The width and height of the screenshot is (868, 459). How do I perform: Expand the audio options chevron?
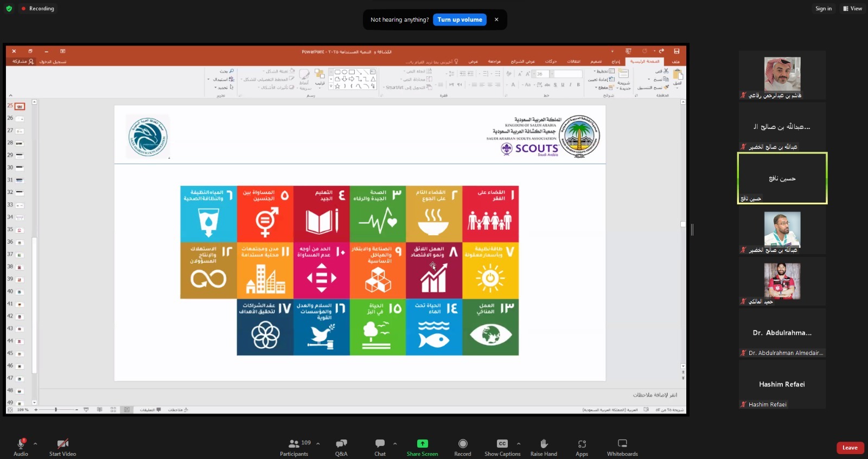click(x=35, y=443)
